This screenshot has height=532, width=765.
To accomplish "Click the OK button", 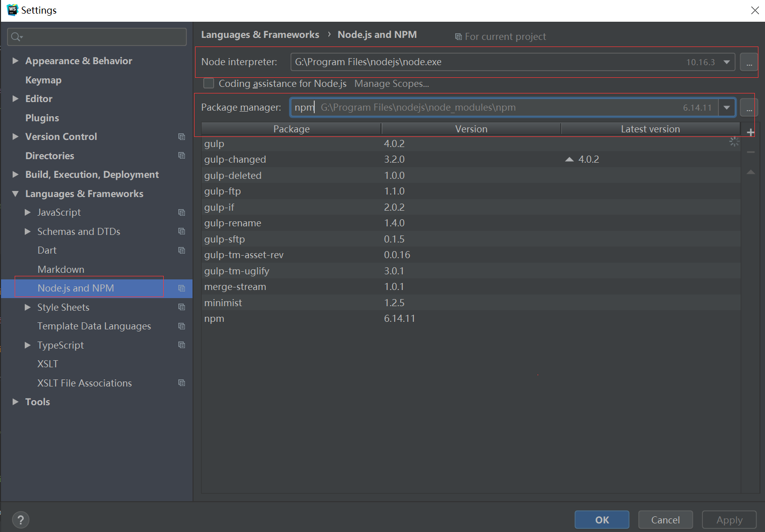I will (x=602, y=520).
